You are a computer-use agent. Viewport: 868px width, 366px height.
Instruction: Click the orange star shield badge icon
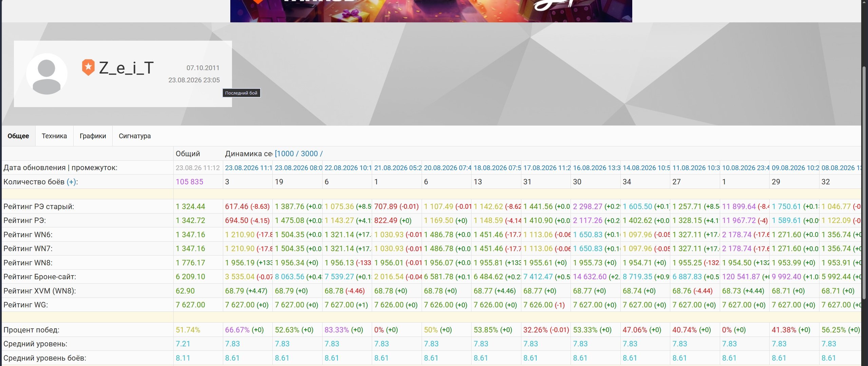click(x=88, y=67)
